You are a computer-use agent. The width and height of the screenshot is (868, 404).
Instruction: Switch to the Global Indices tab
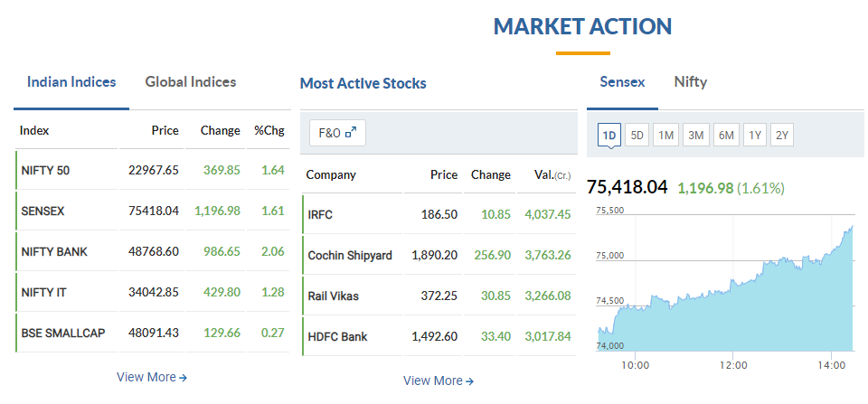191,82
